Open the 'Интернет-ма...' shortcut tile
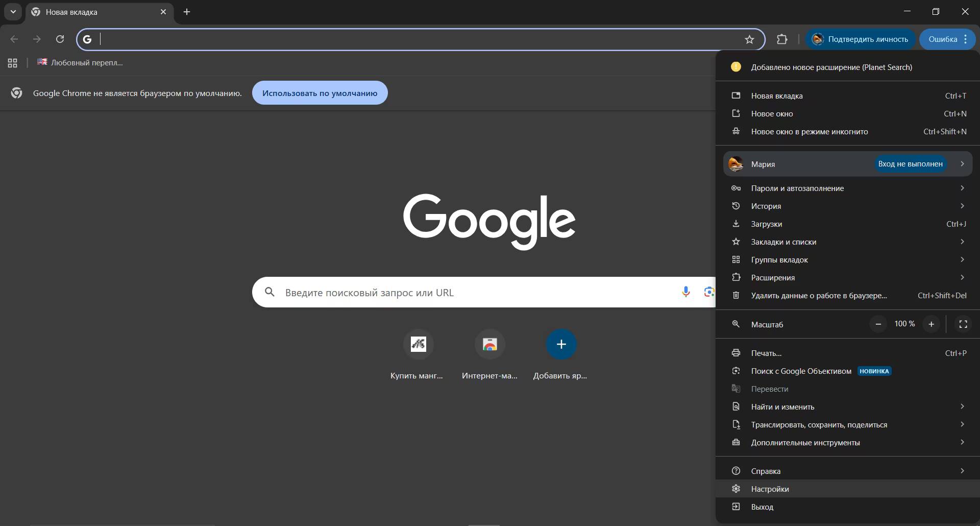 click(489, 355)
